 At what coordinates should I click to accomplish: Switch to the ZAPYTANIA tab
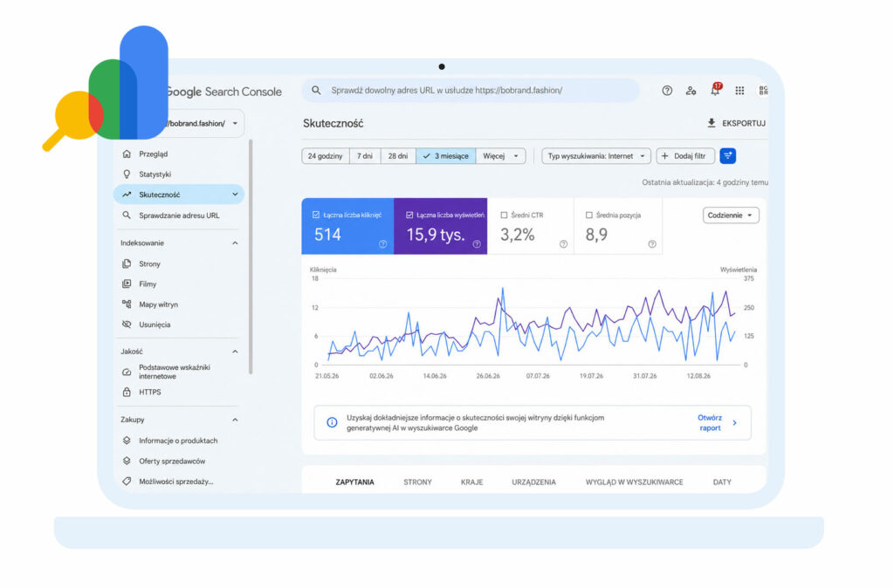pyautogui.click(x=354, y=482)
